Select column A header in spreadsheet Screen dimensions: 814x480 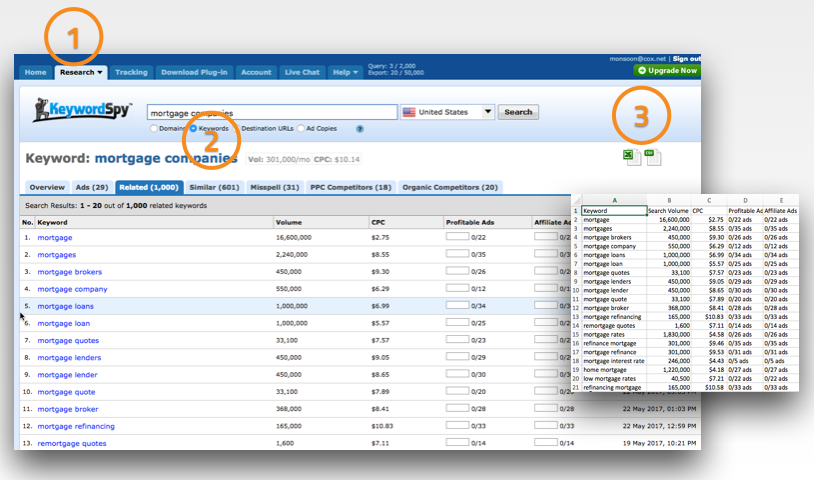pyautogui.click(x=614, y=200)
